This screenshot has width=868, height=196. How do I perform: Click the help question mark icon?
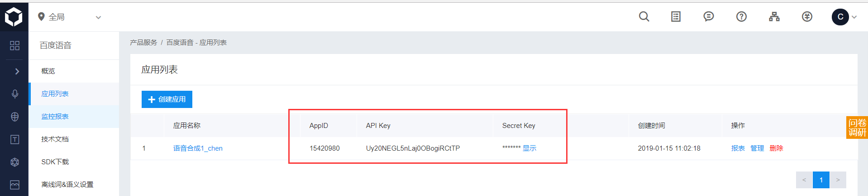741,17
